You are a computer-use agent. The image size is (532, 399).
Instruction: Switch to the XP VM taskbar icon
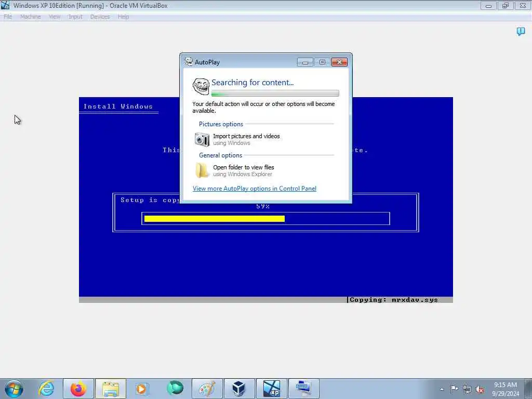271,389
